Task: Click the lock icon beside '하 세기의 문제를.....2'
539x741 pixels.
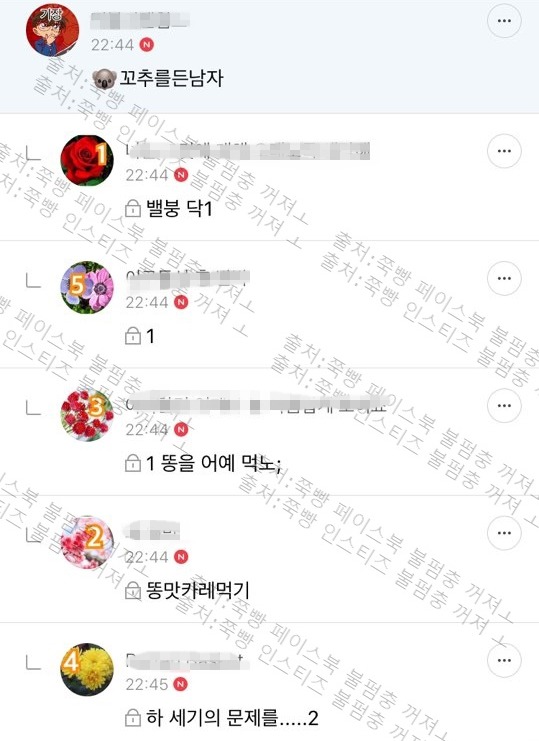Action: pyautogui.click(x=133, y=718)
